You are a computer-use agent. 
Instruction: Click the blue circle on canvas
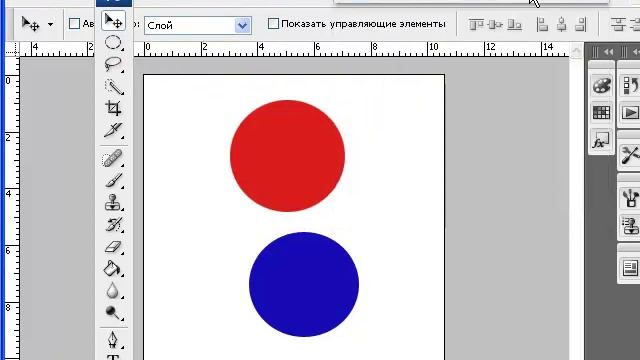(x=304, y=284)
